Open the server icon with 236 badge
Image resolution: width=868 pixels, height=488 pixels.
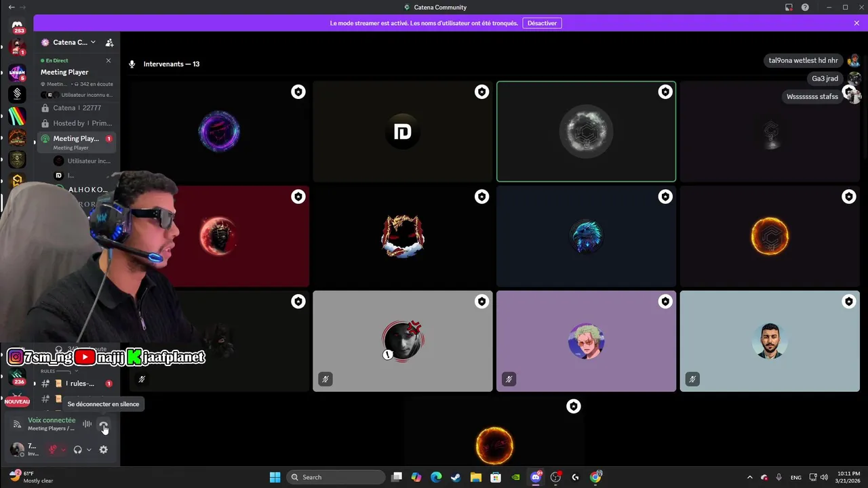(x=18, y=377)
